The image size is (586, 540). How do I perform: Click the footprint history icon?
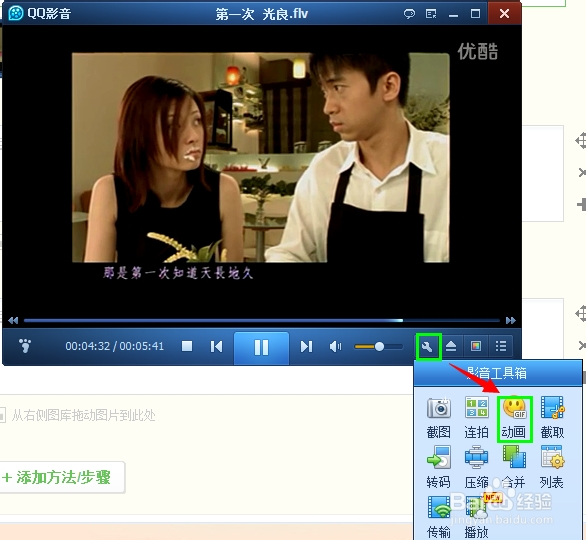25,346
